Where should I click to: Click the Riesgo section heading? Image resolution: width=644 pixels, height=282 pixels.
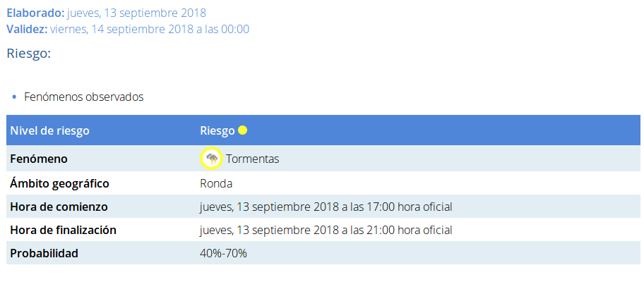coord(29,54)
